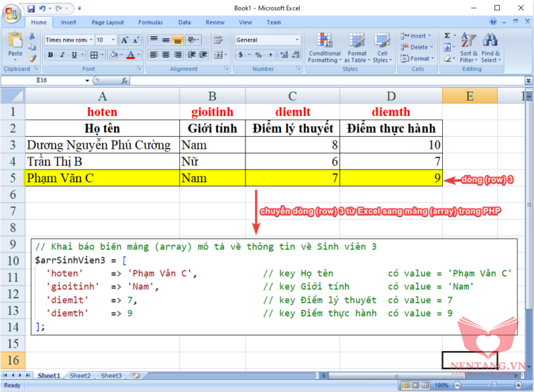The image size is (534, 392).
Task: Open the font name dropdown
Action: (x=90, y=40)
